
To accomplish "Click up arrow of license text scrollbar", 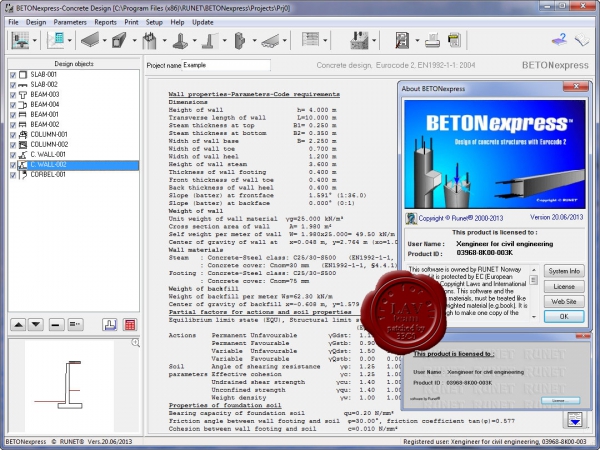I will 534,270.
